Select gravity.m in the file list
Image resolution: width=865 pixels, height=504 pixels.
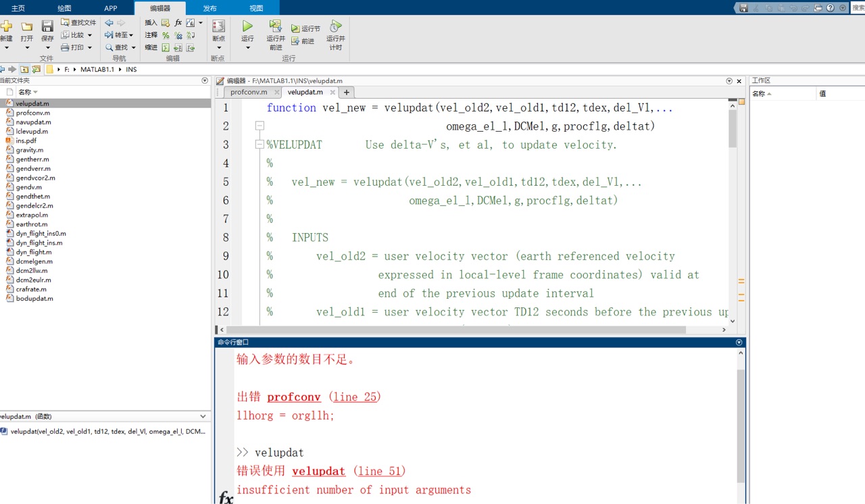(x=29, y=150)
